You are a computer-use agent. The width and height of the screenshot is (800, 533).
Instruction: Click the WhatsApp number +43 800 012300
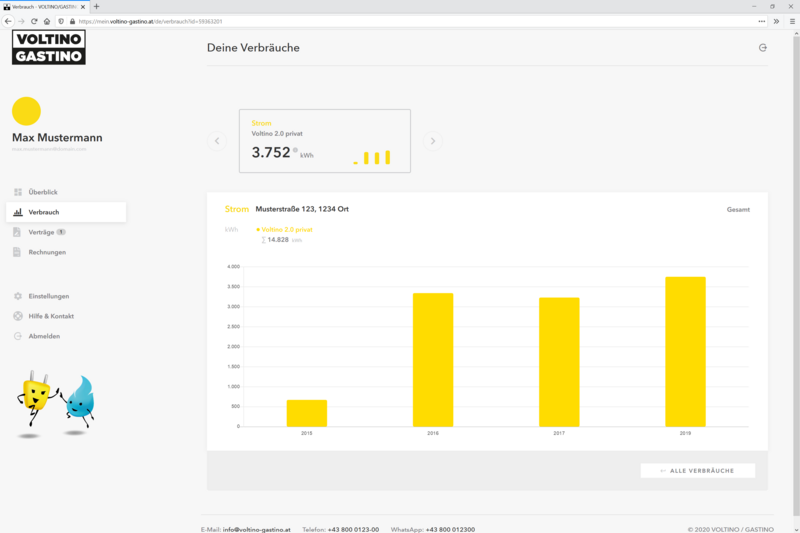click(450, 529)
